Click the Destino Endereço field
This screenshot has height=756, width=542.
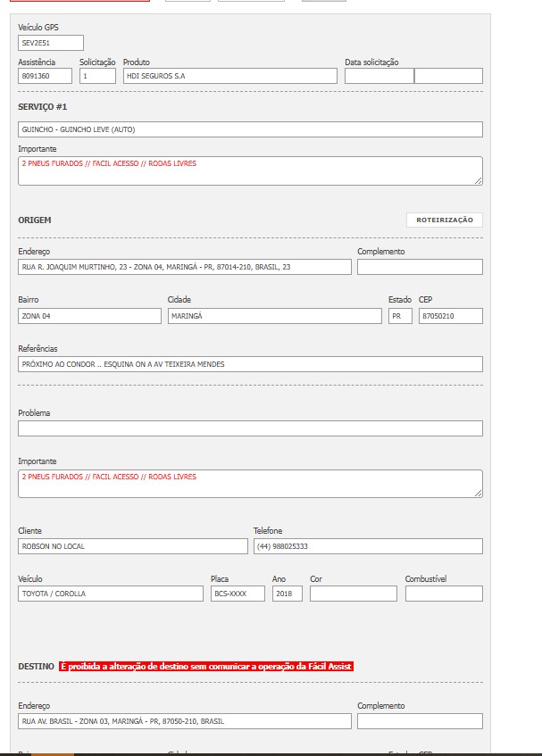tap(184, 721)
